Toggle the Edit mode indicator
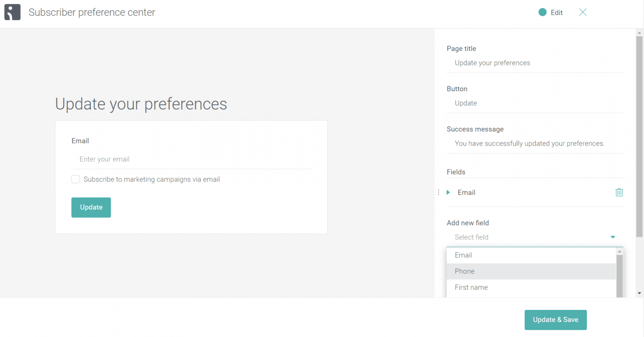This screenshot has width=644, height=337. 543,13
